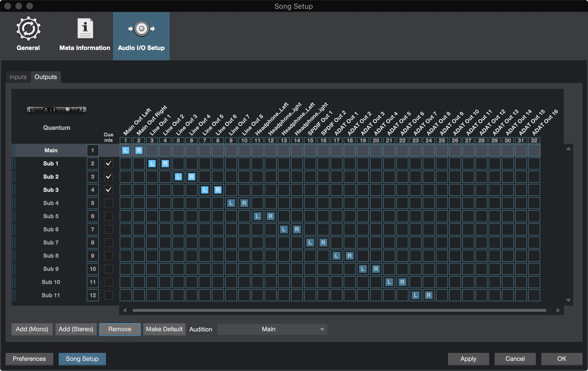Image resolution: width=588 pixels, height=371 pixels.
Task: Click the Sub 4 row R routing marker
Action: (x=244, y=203)
